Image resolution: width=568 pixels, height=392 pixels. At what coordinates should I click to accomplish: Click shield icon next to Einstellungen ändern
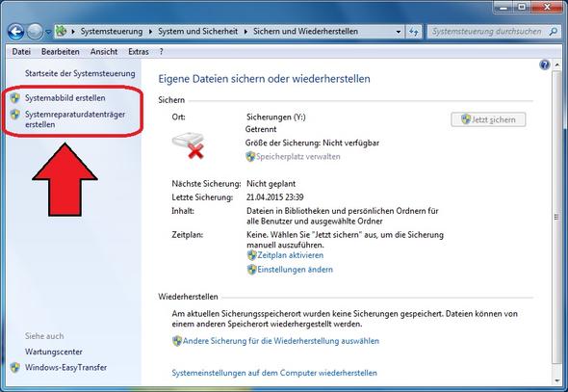click(252, 270)
